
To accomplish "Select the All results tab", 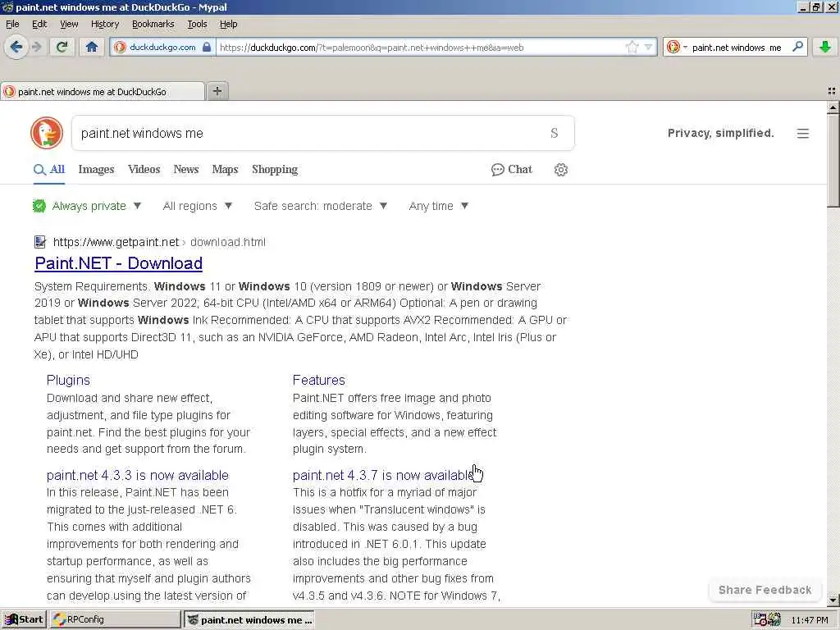I will (49, 169).
